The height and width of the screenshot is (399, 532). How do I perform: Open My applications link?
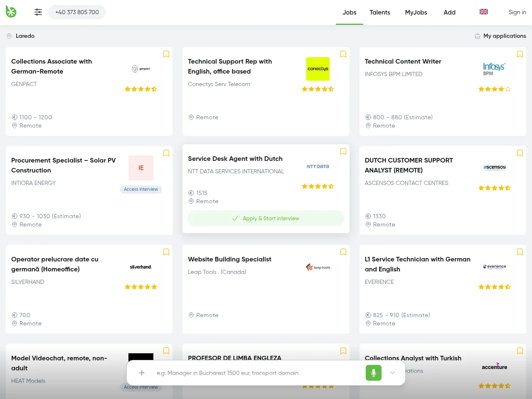point(500,36)
